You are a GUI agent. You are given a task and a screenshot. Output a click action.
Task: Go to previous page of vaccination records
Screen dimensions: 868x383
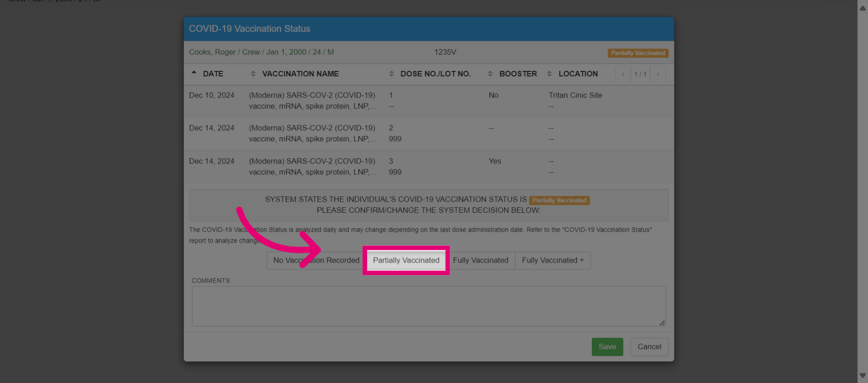tap(623, 74)
